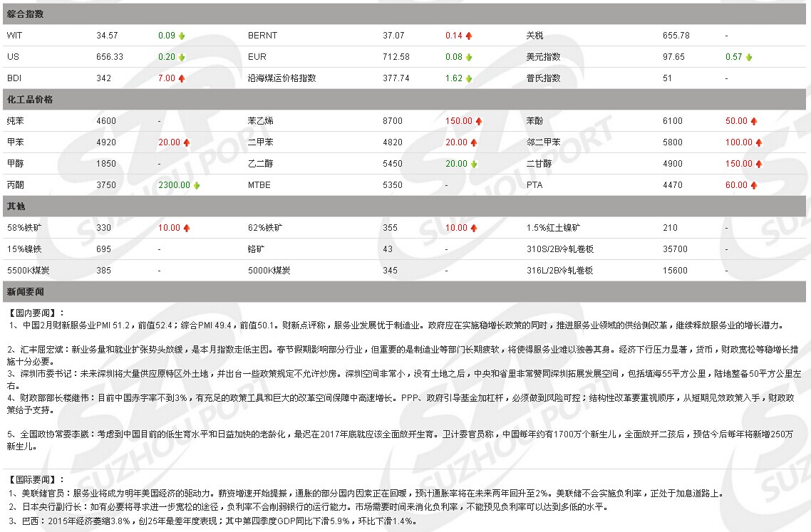Click the 关税 value 655.78
This screenshot has height=532, width=811.
(676, 35)
